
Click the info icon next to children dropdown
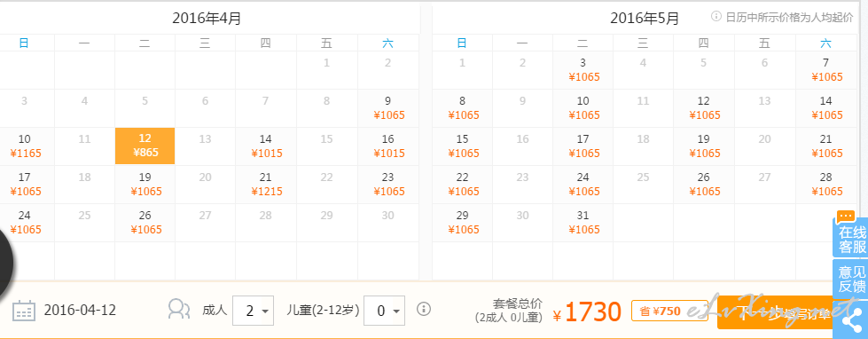pyautogui.click(x=424, y=309)
